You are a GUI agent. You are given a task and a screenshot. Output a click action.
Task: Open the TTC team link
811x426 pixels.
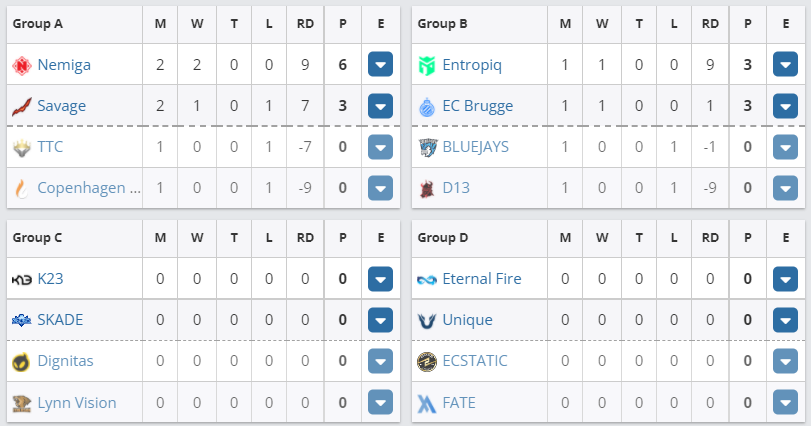(x=51, y=147)
